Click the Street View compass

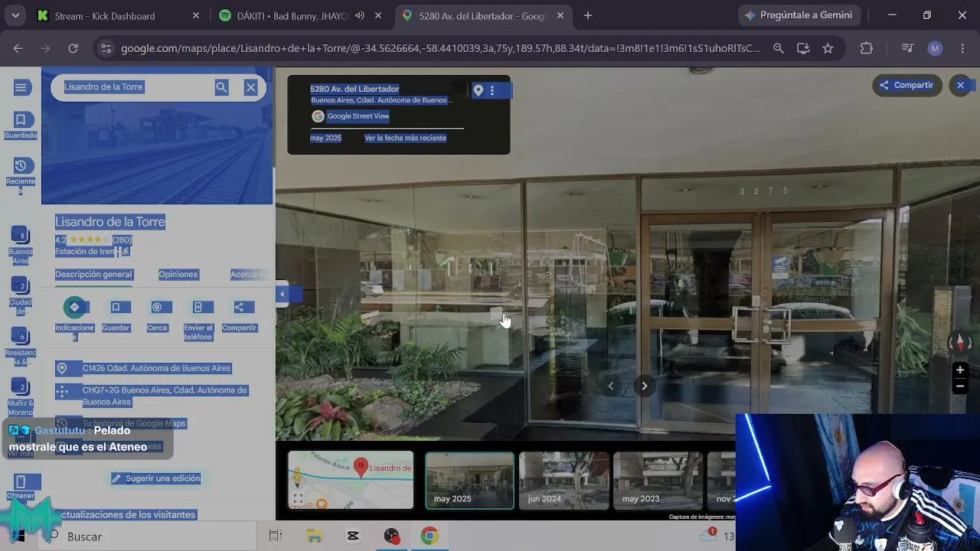[x=960, y=342]
